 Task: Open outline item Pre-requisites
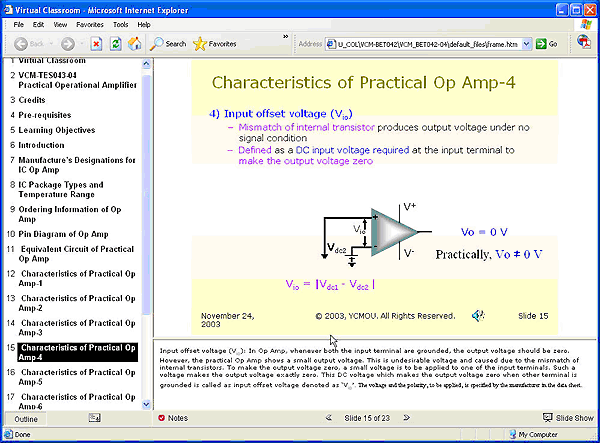click(45, 115)
